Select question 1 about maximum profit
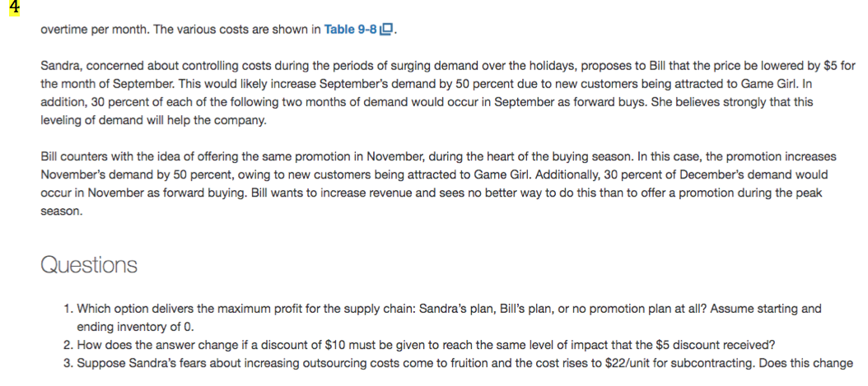Screen dimensions: 868x386 coord(445,309)
